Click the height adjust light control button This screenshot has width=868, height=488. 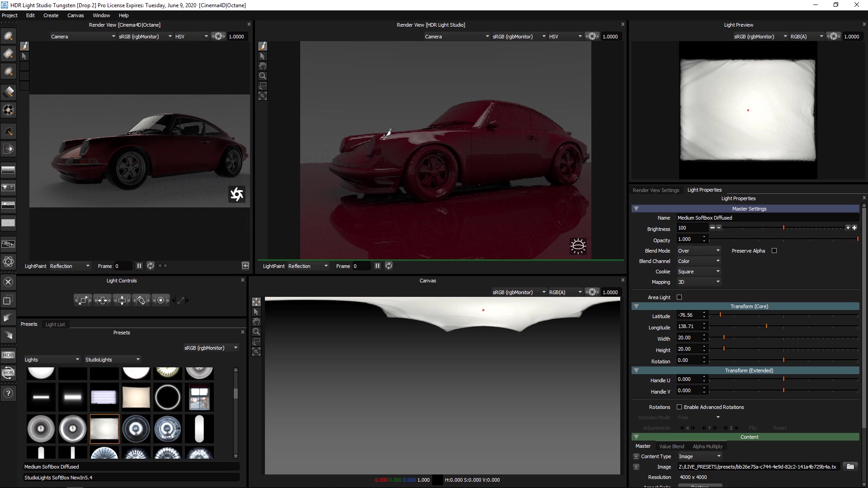[122, 300]
